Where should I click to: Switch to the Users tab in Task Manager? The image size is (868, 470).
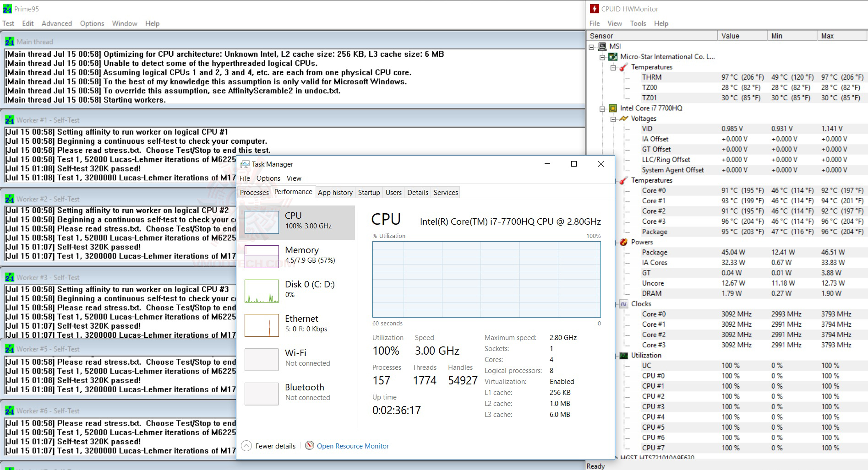click(393, 193)
